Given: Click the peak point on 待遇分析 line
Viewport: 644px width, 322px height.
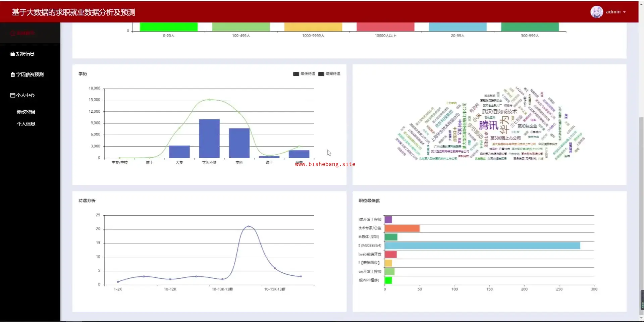Looking at the screenshot, I should pyautogui.click(x=249, y=226).
